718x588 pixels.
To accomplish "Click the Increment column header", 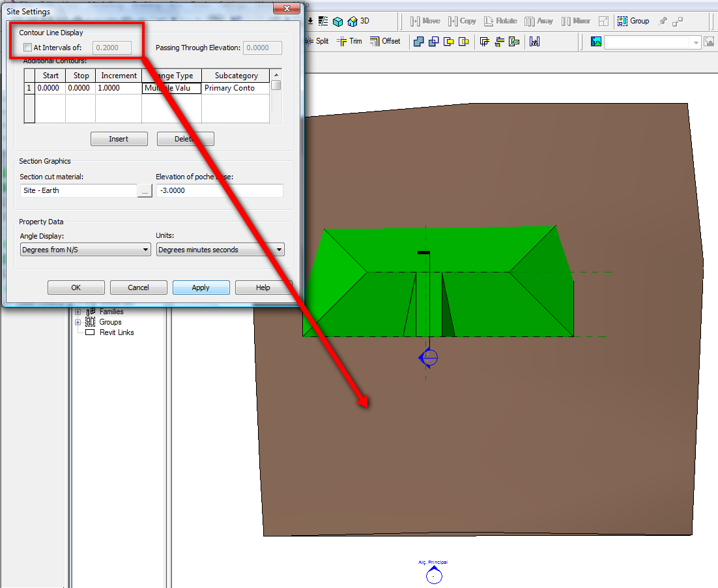I will point(119,76).
